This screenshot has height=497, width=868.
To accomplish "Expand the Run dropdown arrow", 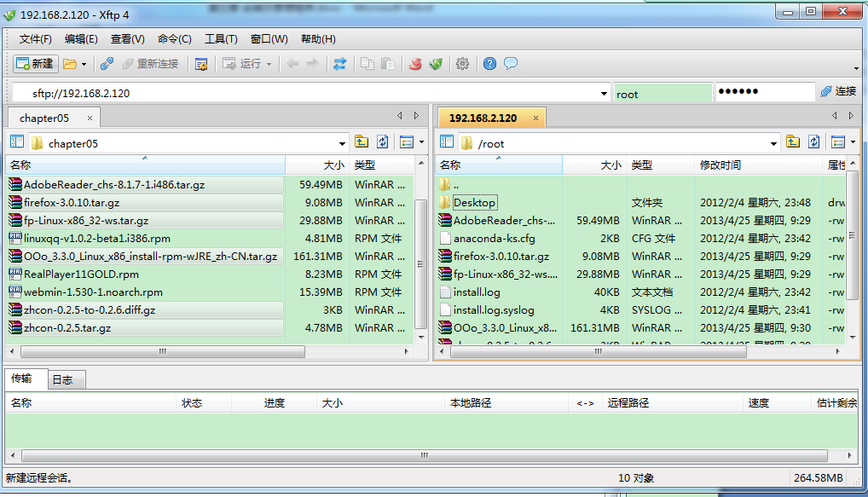I will click(x=269, y=64).
